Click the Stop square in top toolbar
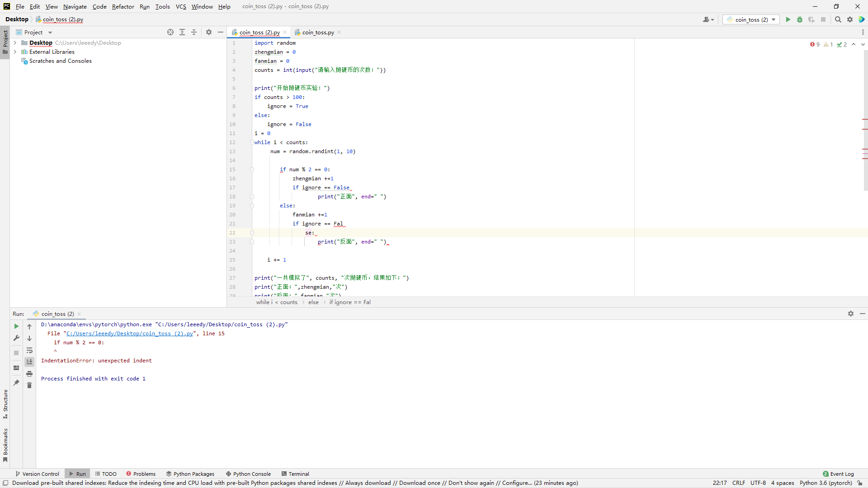This screenshot has height=488, width=868. [x=823, y=19]
